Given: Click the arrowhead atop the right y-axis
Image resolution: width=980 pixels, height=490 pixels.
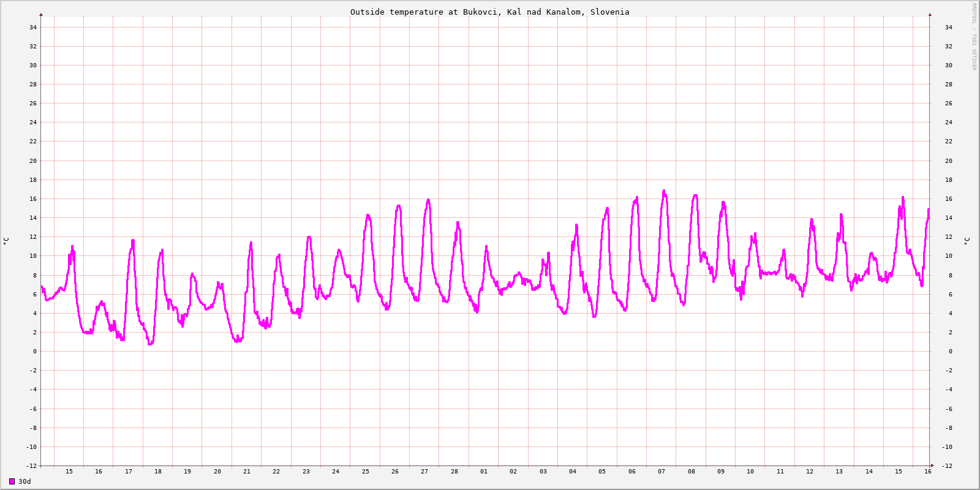Looking at the screenshot, I should [930, 14].
